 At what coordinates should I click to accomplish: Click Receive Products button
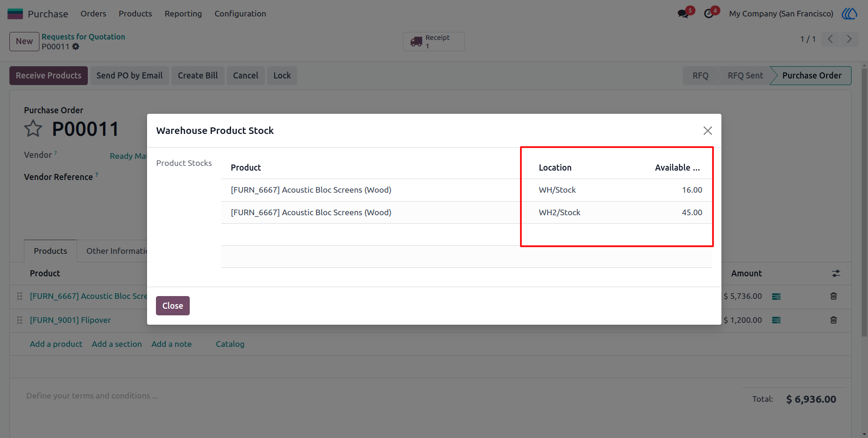[x=48, y=76]
